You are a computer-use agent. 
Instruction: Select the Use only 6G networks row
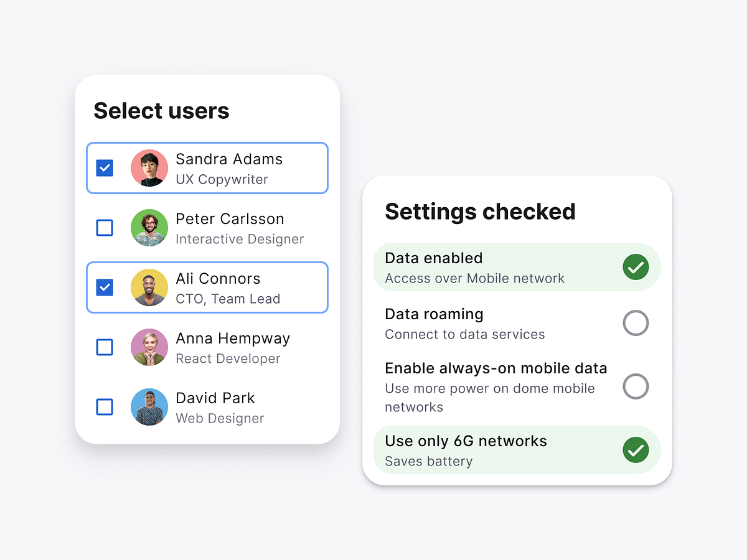pyautogui.click(x=517, y=449)
